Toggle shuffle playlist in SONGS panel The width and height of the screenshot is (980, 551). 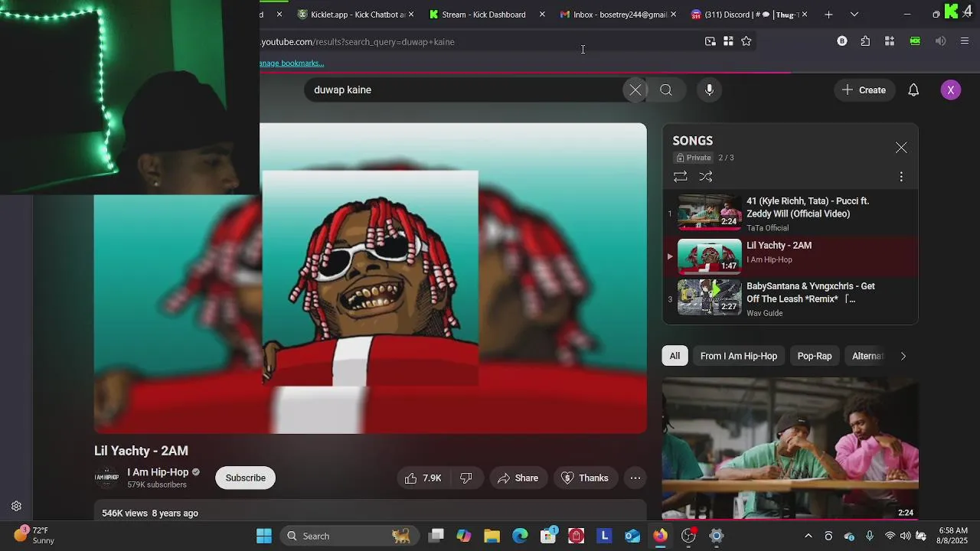tap(706, 177)
